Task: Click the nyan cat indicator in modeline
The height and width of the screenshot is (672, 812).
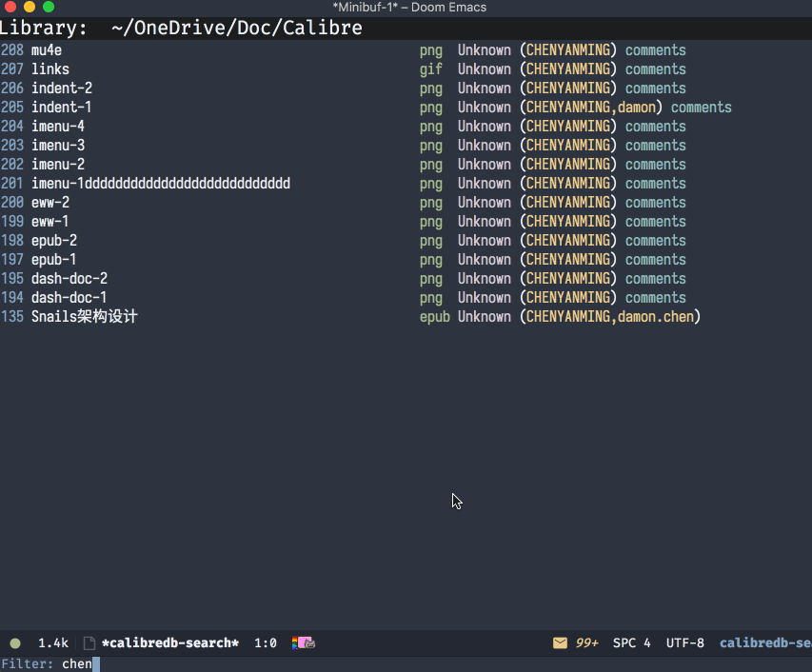Action: click(303, 642)
